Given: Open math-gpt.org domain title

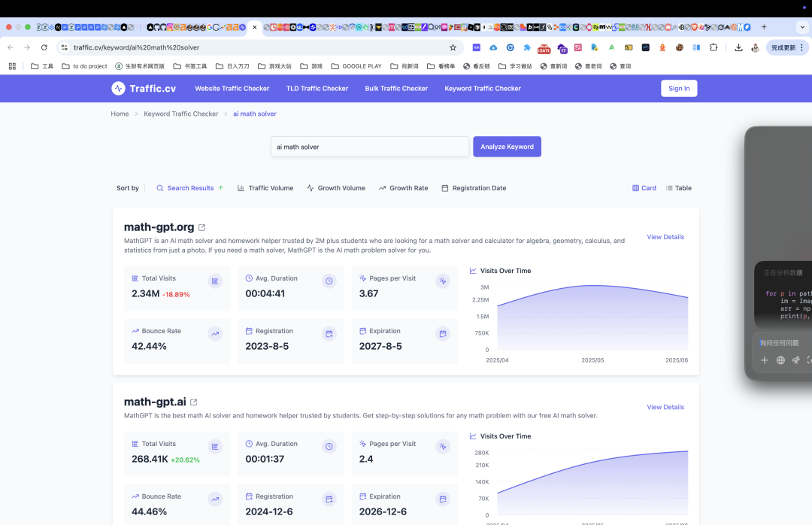Looking at the screenshot, I should point(159,227).
